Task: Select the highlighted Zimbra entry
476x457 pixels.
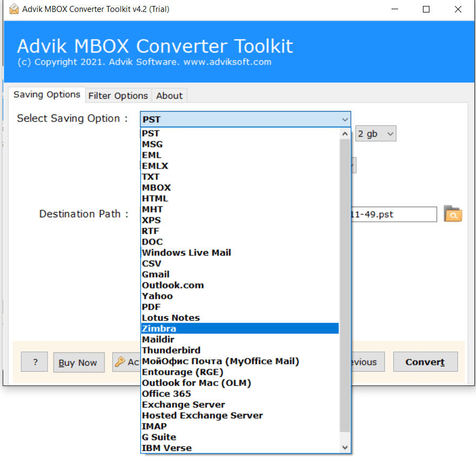Action: [x=240, y=329]
